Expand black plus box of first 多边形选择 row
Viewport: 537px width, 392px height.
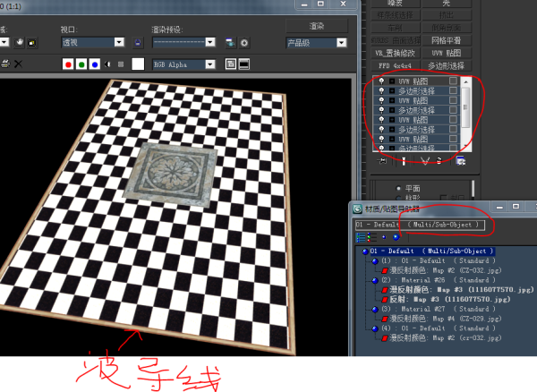392,91
